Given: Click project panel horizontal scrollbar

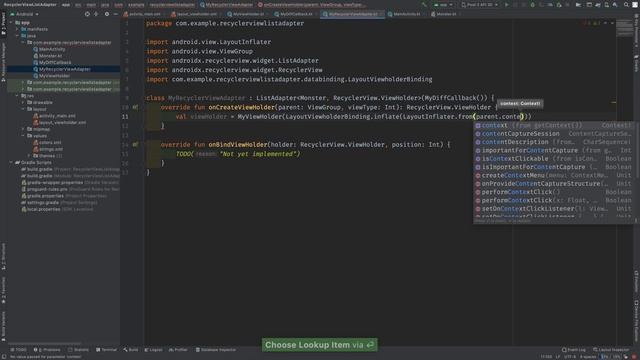Looking at the screenshot, I should click(45, 344).
